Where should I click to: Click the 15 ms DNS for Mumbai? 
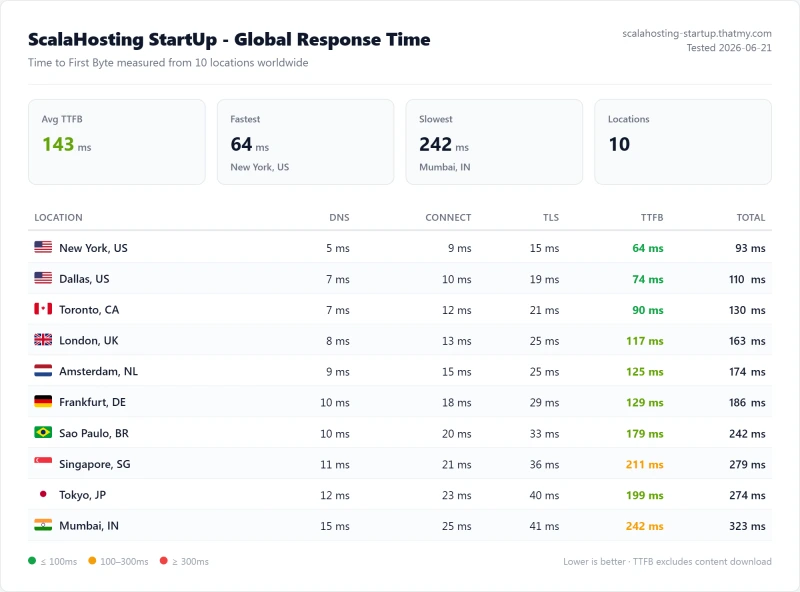335,526
